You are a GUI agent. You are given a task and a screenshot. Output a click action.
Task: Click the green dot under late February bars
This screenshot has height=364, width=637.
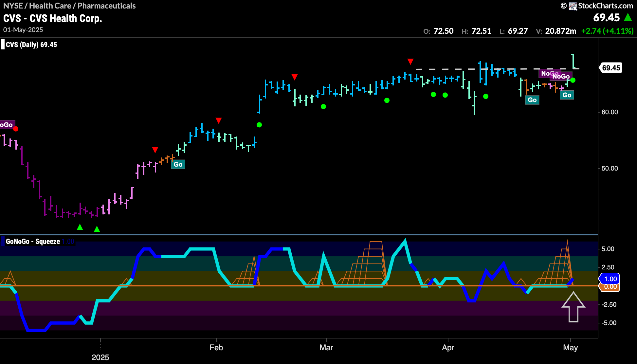pyautogui.click(x=323, y=106)
